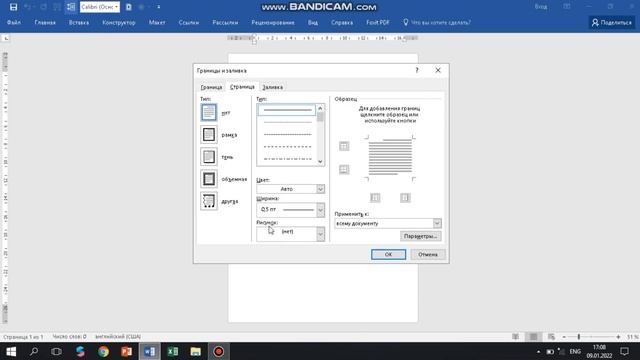Click the Параметры... button
640x360 pixels.
420,236
